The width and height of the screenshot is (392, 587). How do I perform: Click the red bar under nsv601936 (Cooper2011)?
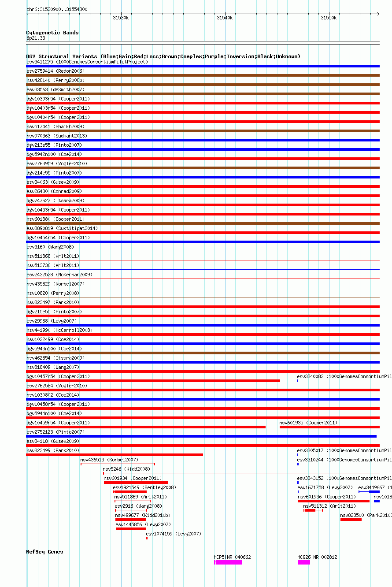click(x=334, y=501)
